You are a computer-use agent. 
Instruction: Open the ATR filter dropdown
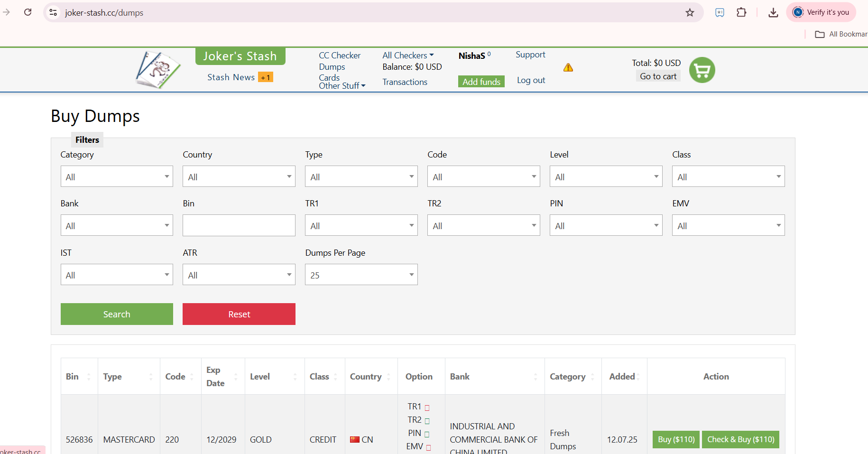click(x=239, y=275)
